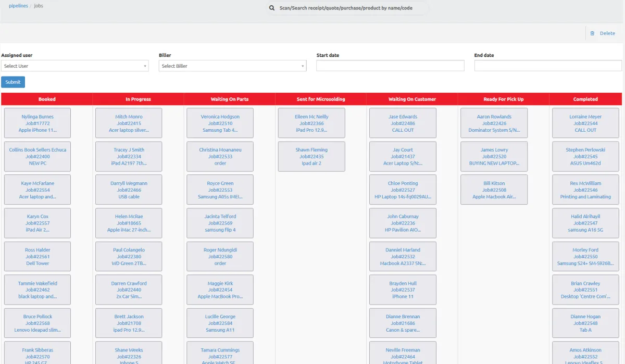Click the trash icon beside Delete
The image size is (625, 364).
click(x=592, y=33)
